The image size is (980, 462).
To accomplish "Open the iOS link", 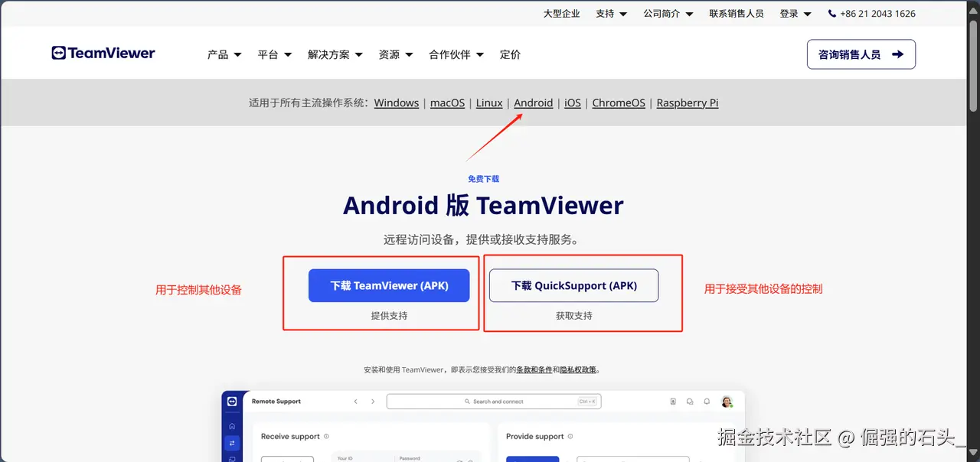I will [x=573, y=102].
